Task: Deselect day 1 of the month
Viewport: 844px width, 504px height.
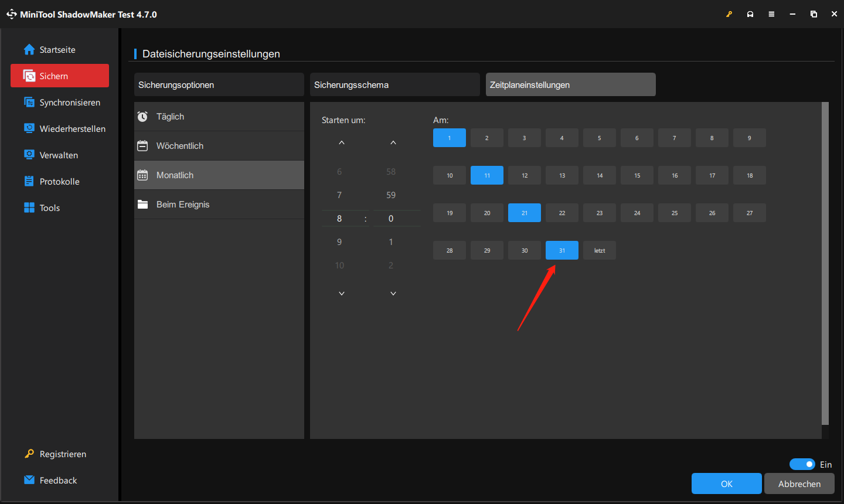Action: coord(450,138)
